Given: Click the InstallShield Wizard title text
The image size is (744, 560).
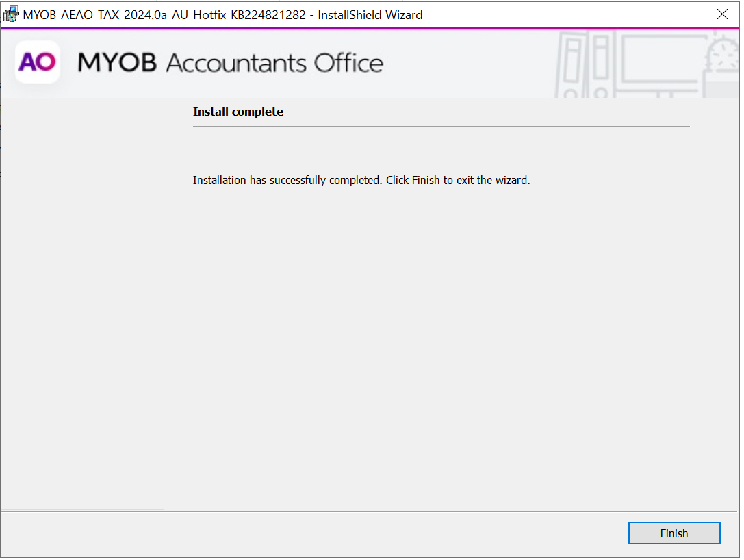Looking at the screenshot, I should click(370, 14).
